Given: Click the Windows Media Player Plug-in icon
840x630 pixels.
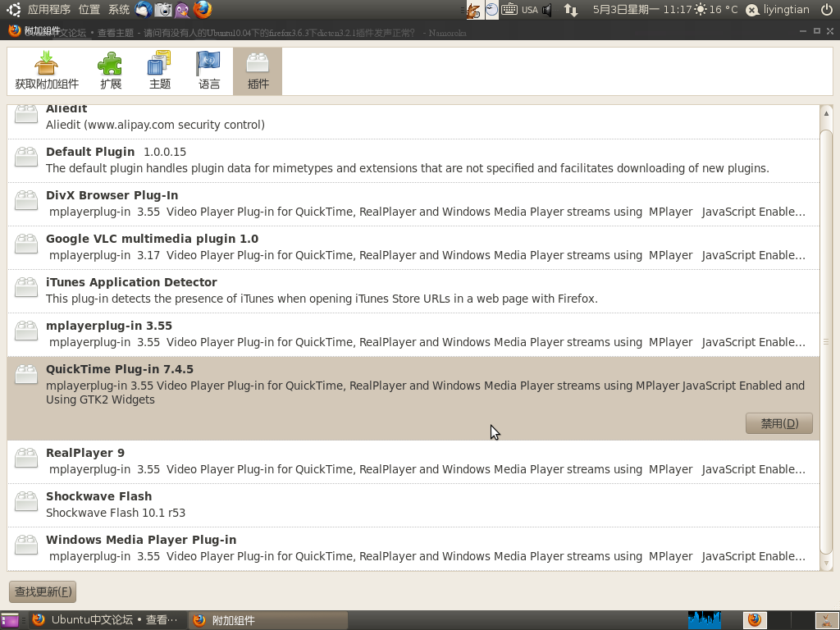Looking at the screenshot, I should pos(25,545).
